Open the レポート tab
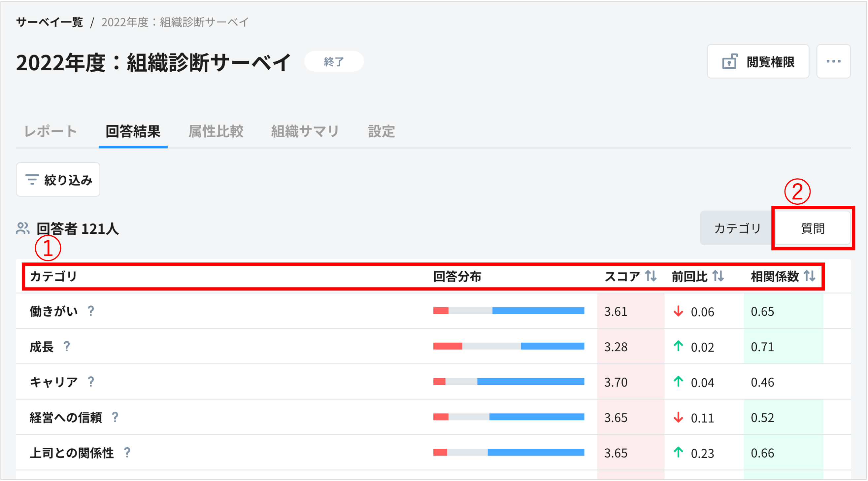The width and height of the screenshot is (868, 481). (51, 131)
